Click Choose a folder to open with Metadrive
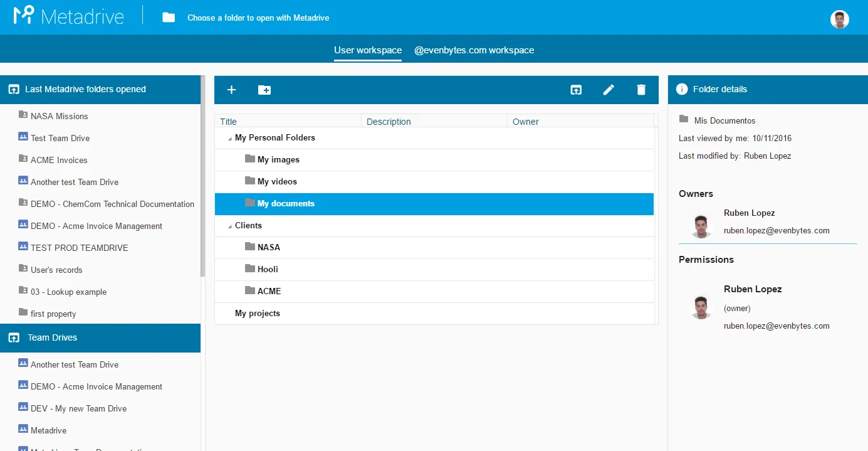 click(258, 18)
